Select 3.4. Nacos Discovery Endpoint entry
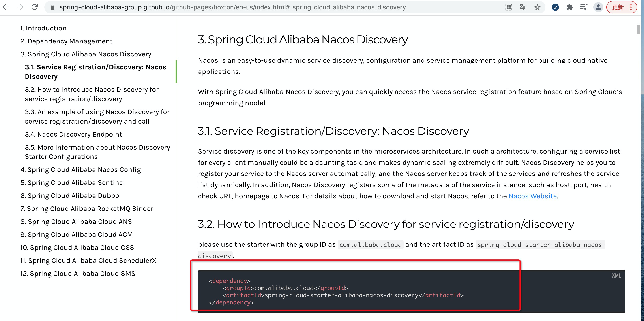 (x=73, y=134)
